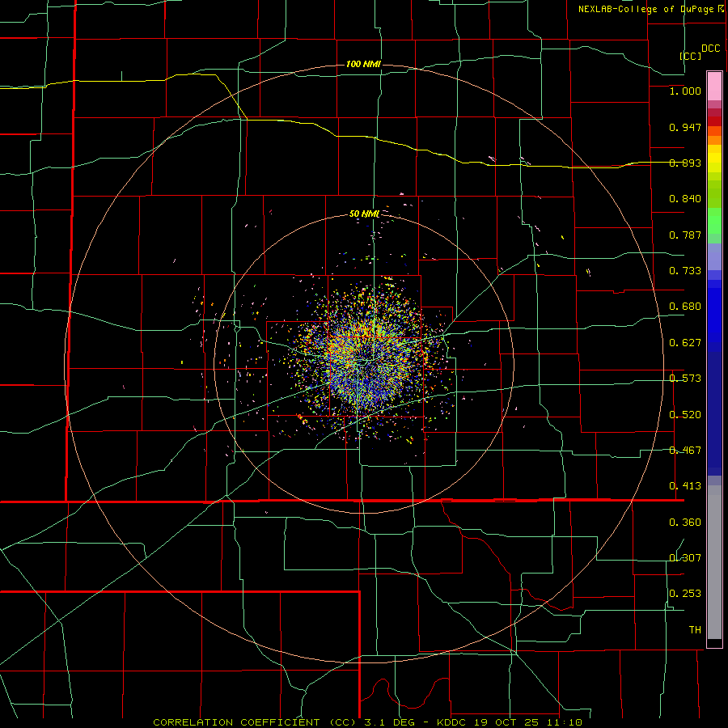Click the 50 NMI range ring label
This screenshot has height=728, width=728.
[x=364, y=214]
